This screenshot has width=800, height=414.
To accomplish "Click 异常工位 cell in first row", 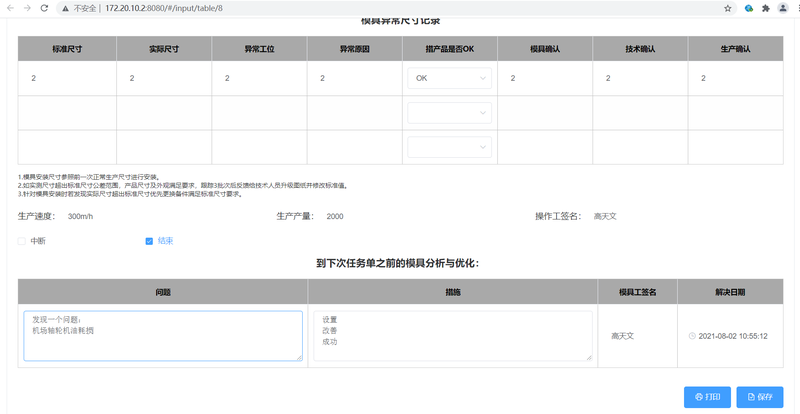I will click(259, 78).
